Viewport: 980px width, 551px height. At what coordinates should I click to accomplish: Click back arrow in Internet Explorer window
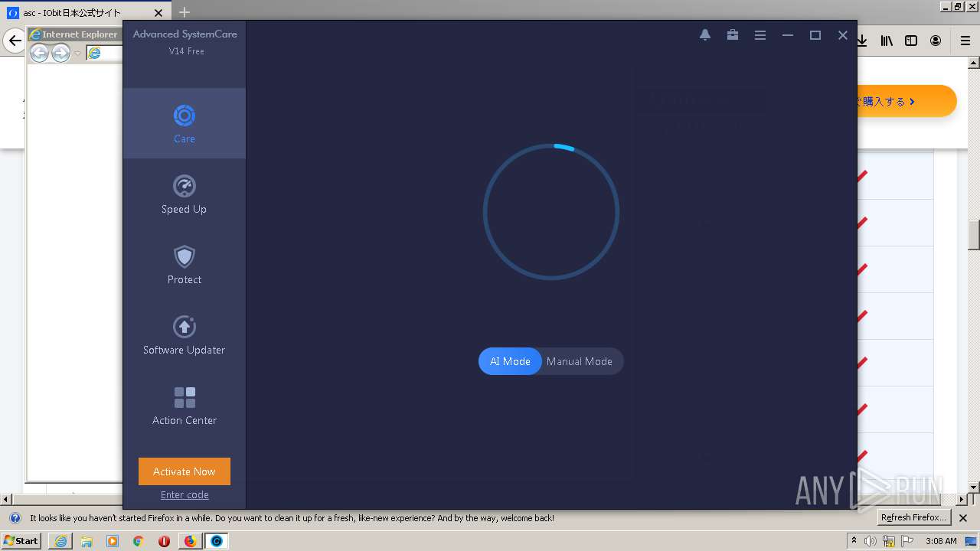coord(40,53)
